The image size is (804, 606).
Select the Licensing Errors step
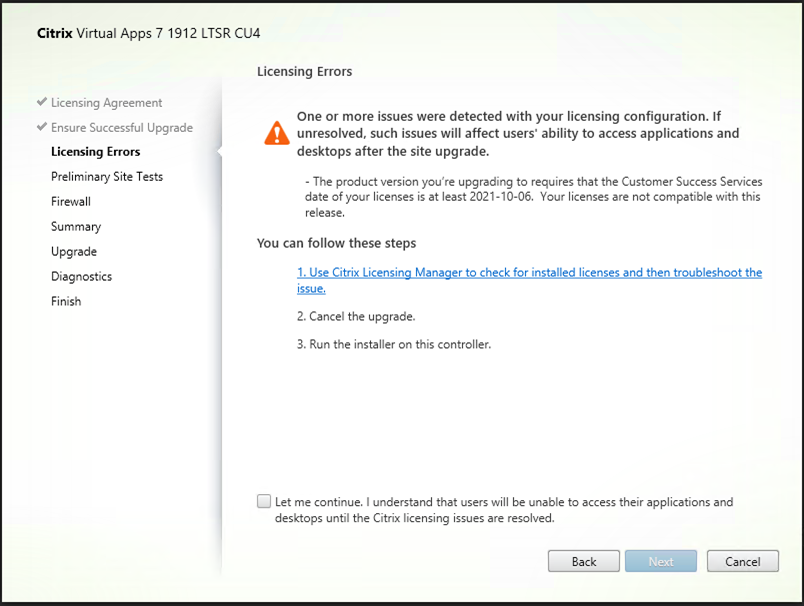coord(95,152)
